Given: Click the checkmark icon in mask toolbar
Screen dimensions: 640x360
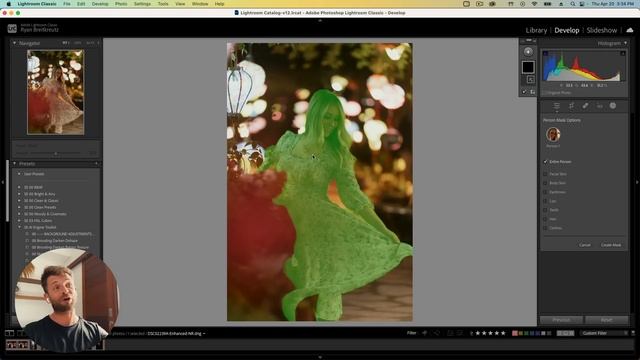Looking at the screenshot, I should 524,92.
